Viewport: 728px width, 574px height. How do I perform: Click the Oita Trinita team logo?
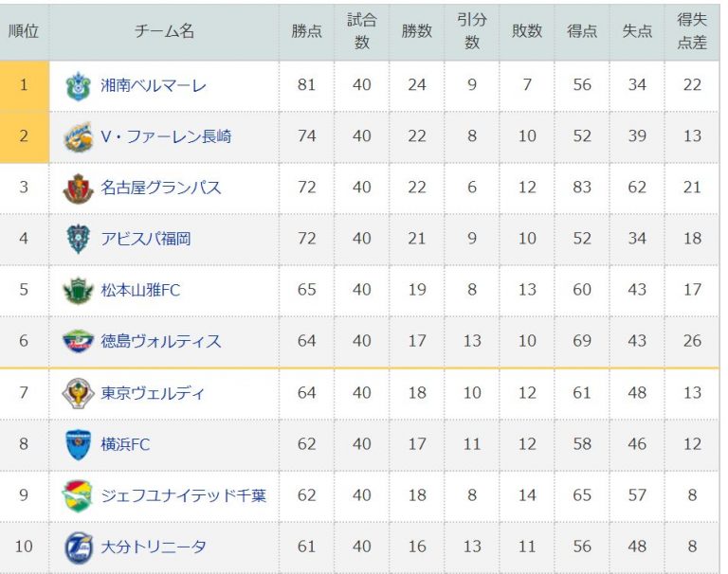78,547
